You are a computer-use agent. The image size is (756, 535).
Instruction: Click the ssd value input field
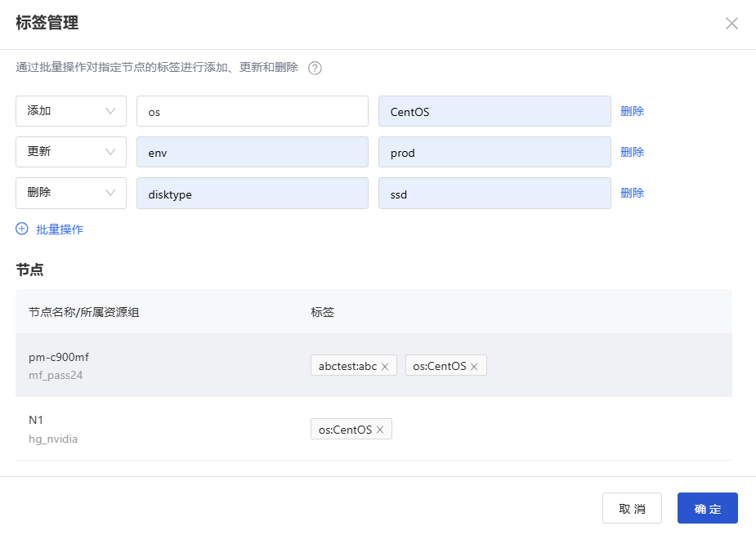[494, 193]
